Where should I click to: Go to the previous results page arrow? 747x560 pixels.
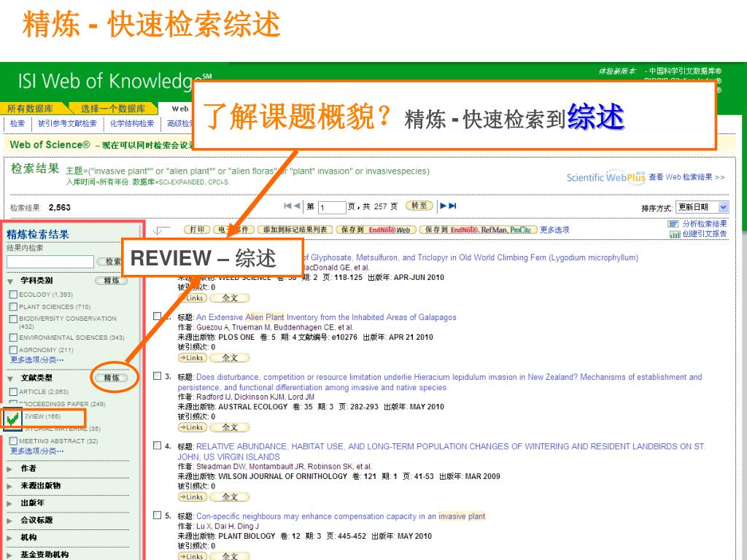coord(297,206)
